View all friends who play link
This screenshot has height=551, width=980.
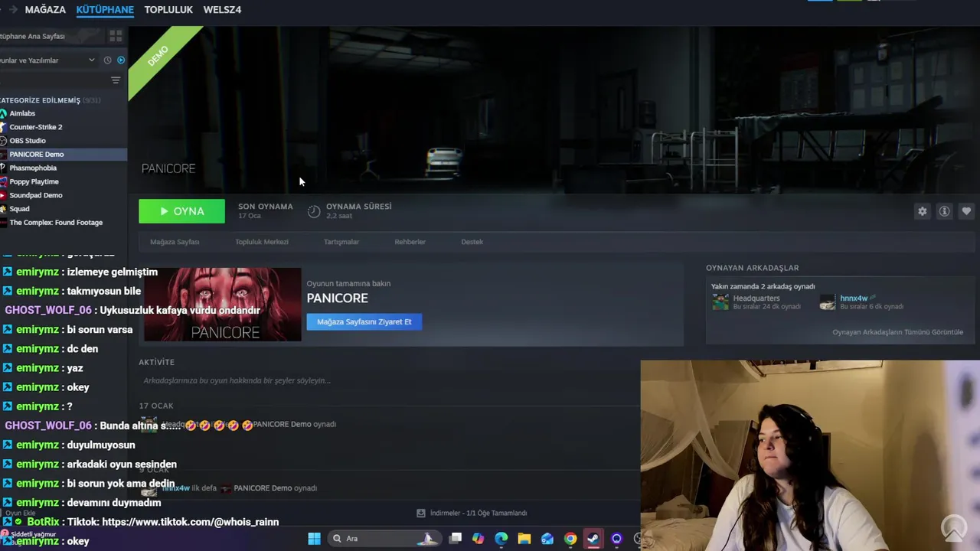coord(897,332)
